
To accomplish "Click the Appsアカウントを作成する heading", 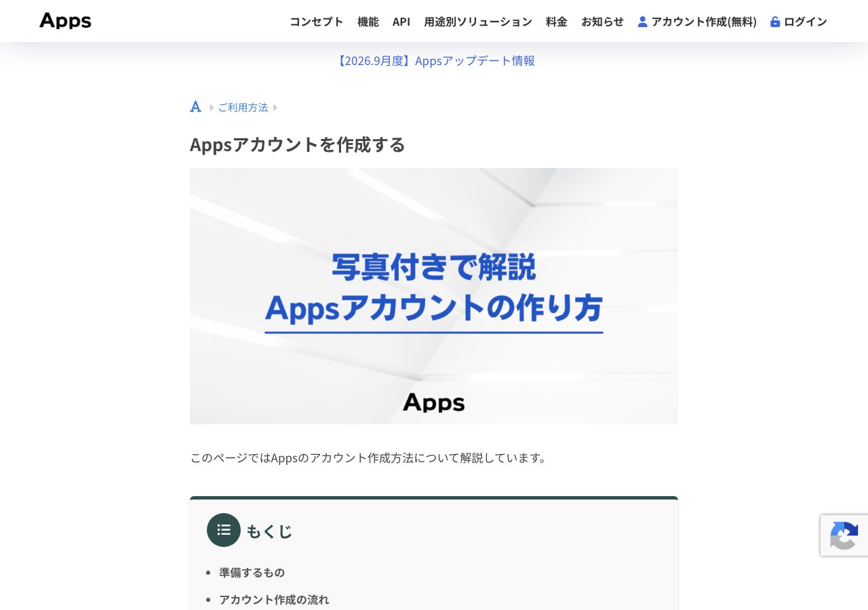I will click(x=298, y=144).
